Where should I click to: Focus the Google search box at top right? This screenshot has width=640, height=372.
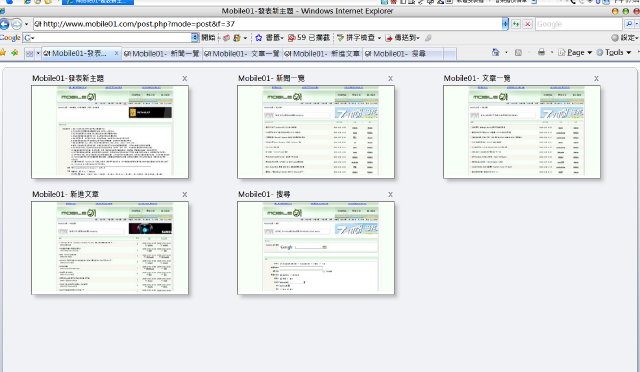click(579, 24)
